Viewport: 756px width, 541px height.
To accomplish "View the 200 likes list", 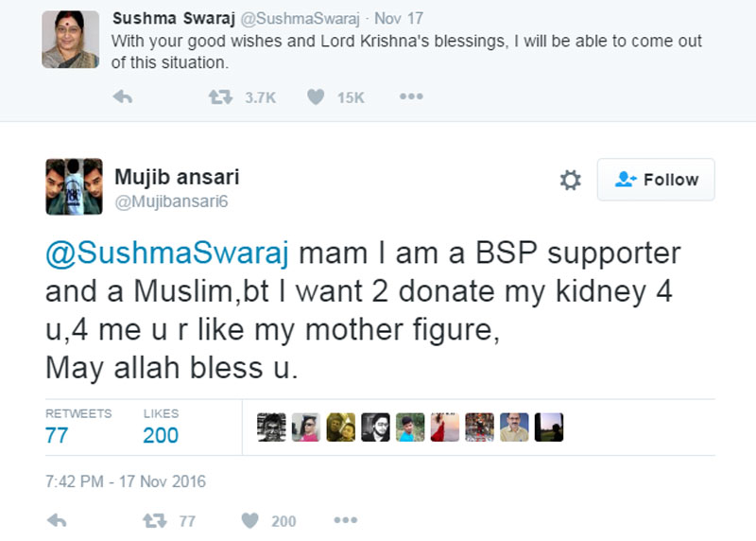I will (x=161, y=435).
